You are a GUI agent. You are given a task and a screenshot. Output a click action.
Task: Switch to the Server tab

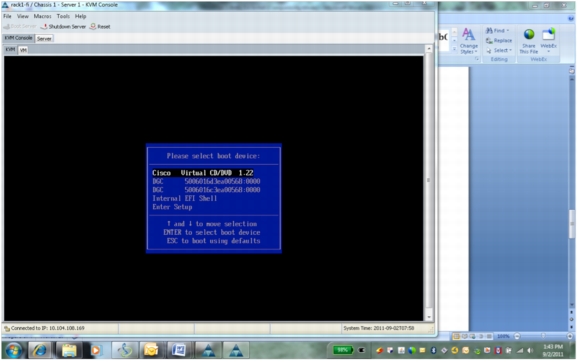point(44,38)
